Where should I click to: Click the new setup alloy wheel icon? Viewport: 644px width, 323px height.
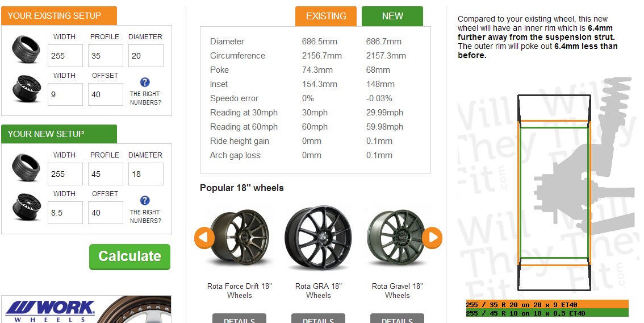(x=27, y=206)
